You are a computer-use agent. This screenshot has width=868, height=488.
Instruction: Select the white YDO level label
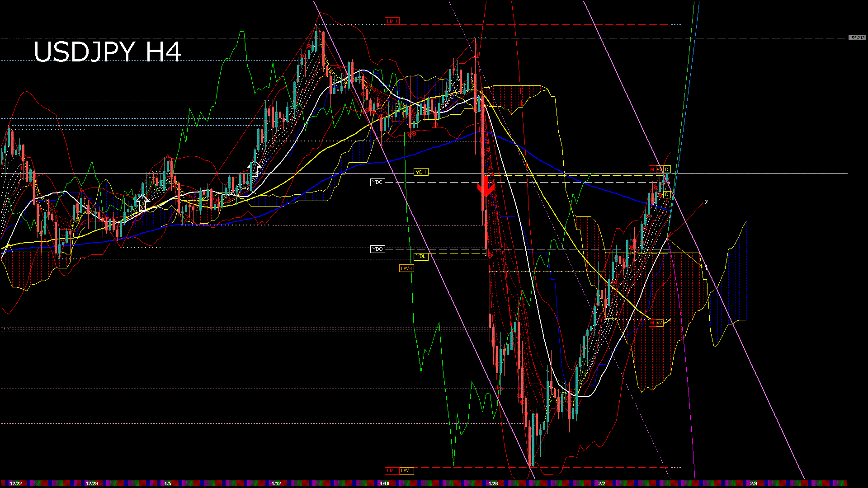tap(377, 249)
